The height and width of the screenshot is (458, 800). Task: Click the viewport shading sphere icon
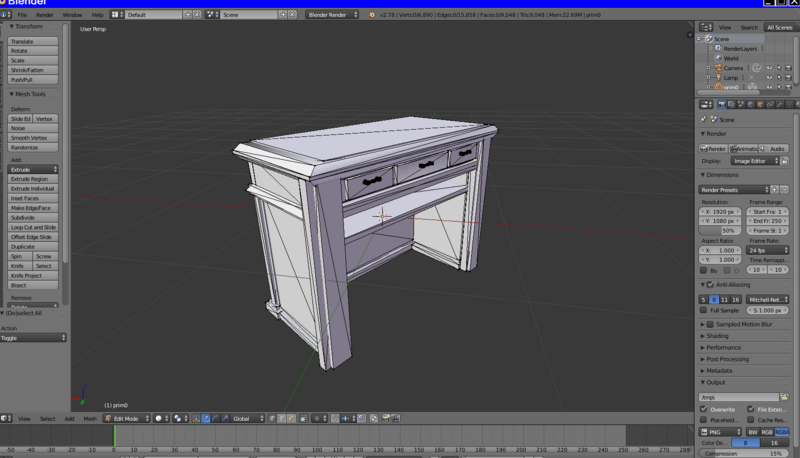click(x=160, y=418)
